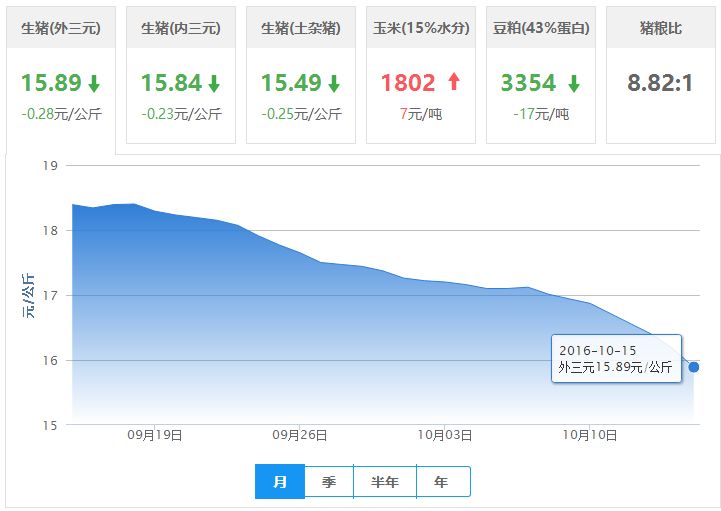Click the green down arrow beside 15.89
This screenshot has width=721, height=511.
coord(93,83)
